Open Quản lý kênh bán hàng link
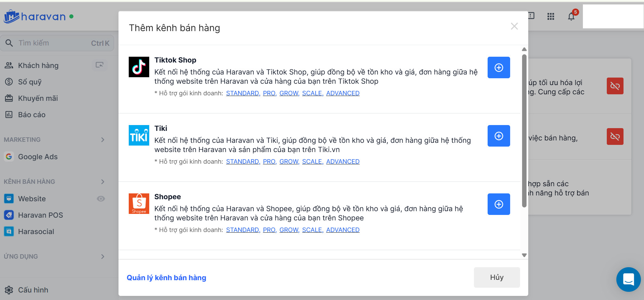 pyautogui.click(x=166, y=278)
